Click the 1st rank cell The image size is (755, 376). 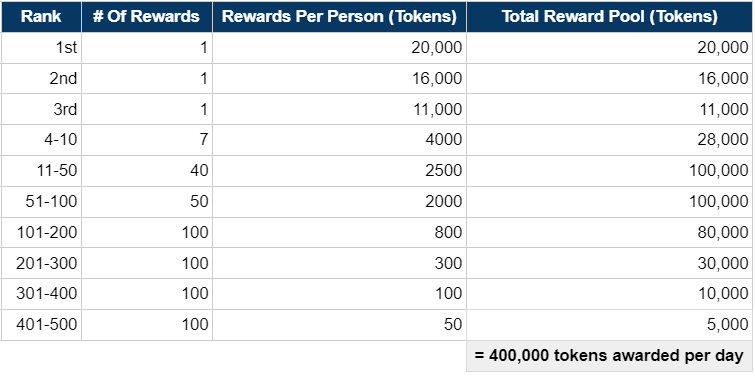tap(41, 48)
